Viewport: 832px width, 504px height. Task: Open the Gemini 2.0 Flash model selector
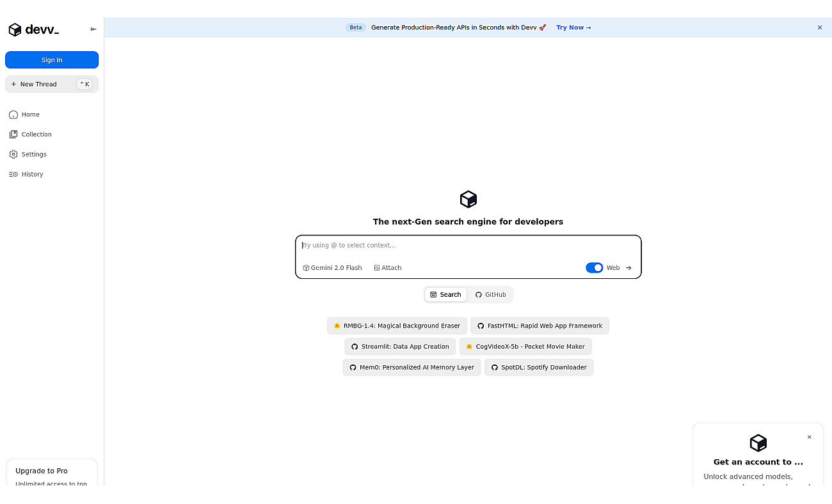[332, 268]
